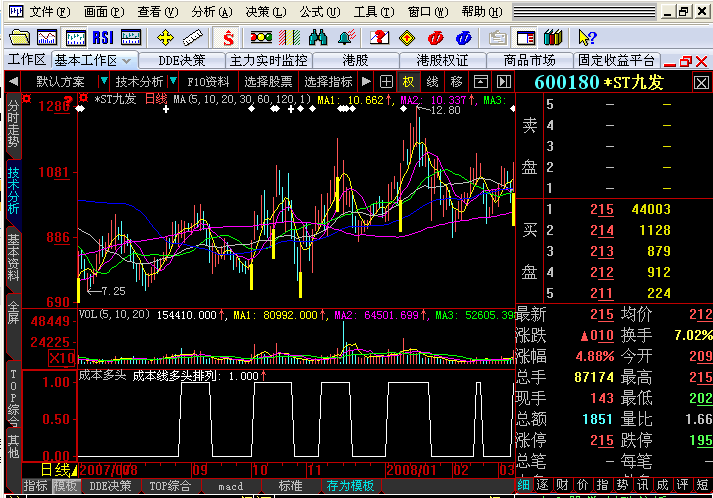Image resolution: width=713 pixels, height=498 pixels.
Task: Open the books library icon
Action: coord(553,37)
